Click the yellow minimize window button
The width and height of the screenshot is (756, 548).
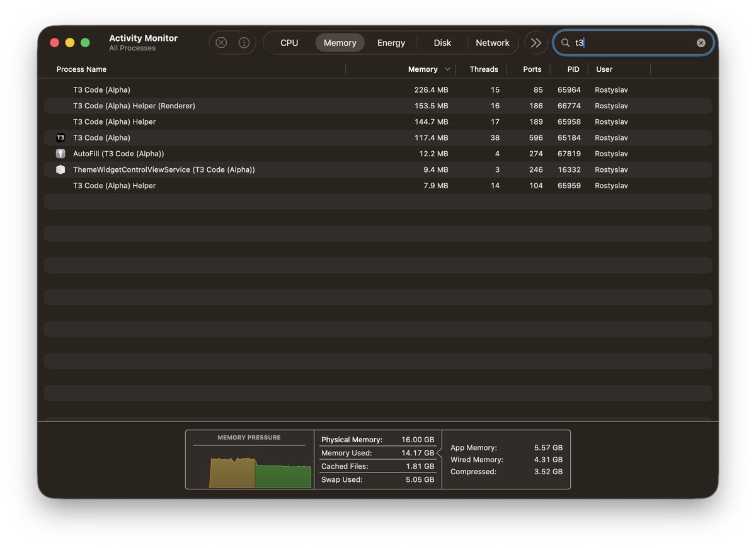(70, 43)
